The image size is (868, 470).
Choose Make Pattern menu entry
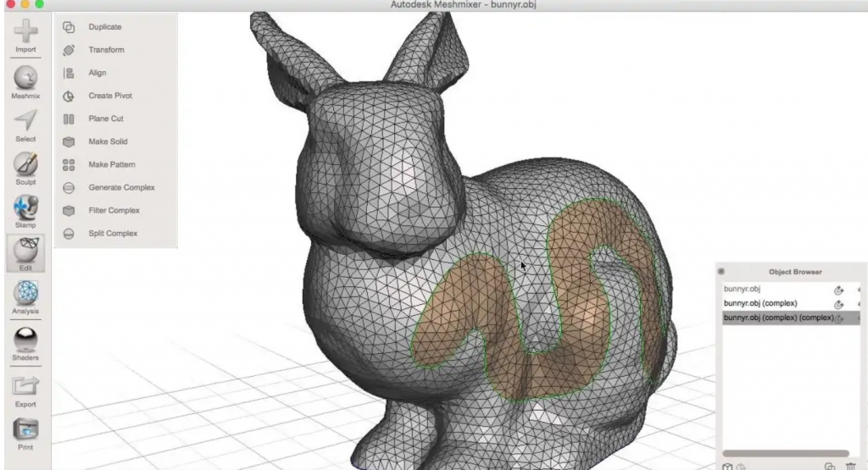coord(112,164)
